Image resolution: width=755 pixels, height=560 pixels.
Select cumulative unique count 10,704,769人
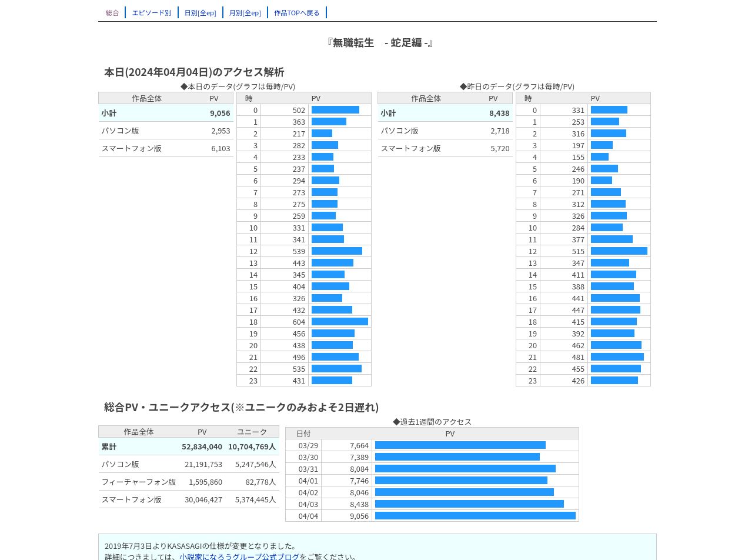tap(252, 446)
